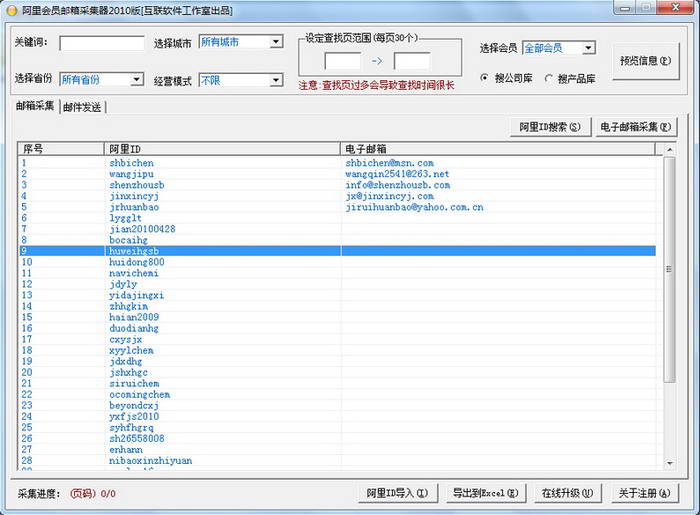This screenshot has height=515, width=700.
Task: Click the 阿里ID搜索(S) button
Action: click(549, 127)
